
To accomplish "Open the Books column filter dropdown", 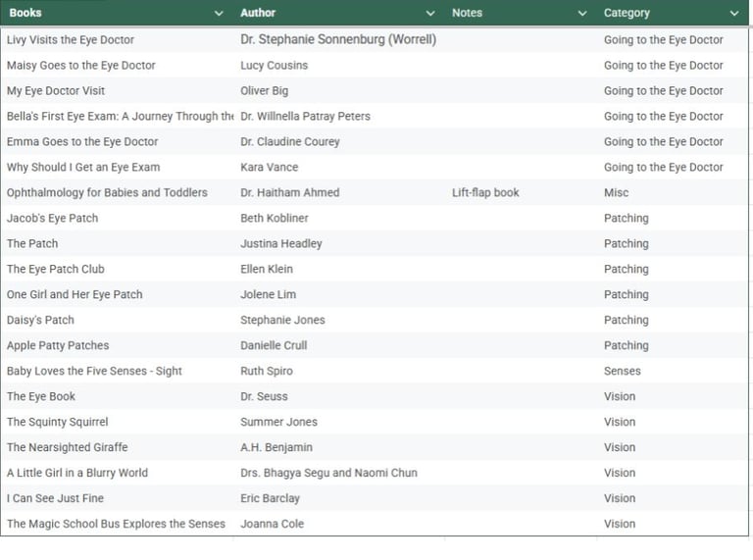I will [219, 14].
